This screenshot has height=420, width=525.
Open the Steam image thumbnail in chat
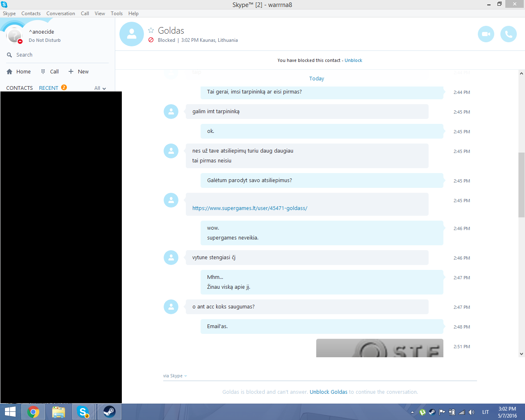click(x=380, y=348)
